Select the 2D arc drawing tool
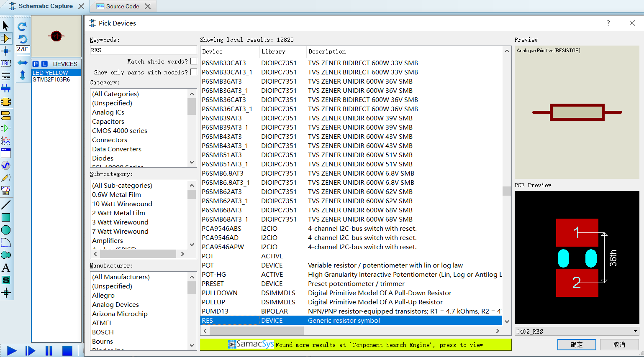The image size is (644, 357). [x=6, y=242]
